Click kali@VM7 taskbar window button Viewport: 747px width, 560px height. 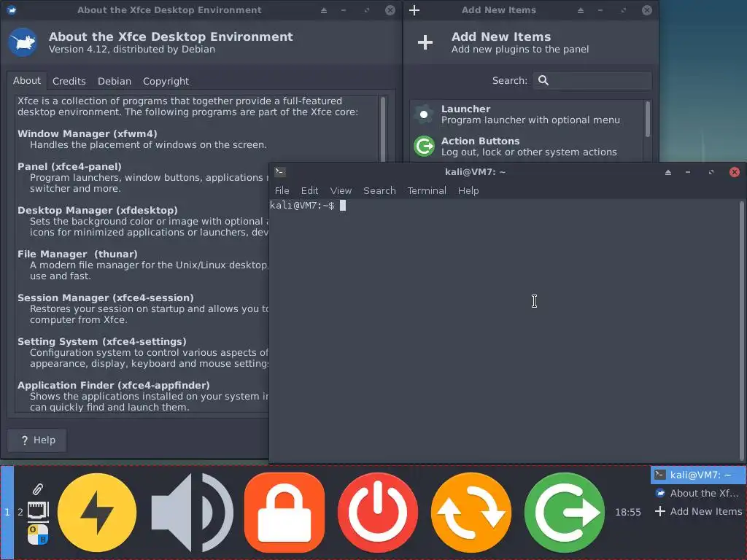698,475
